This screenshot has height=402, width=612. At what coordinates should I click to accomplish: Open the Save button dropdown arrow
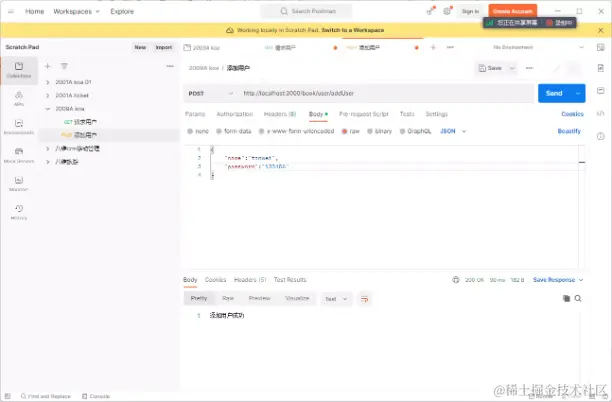coord(512,68)
